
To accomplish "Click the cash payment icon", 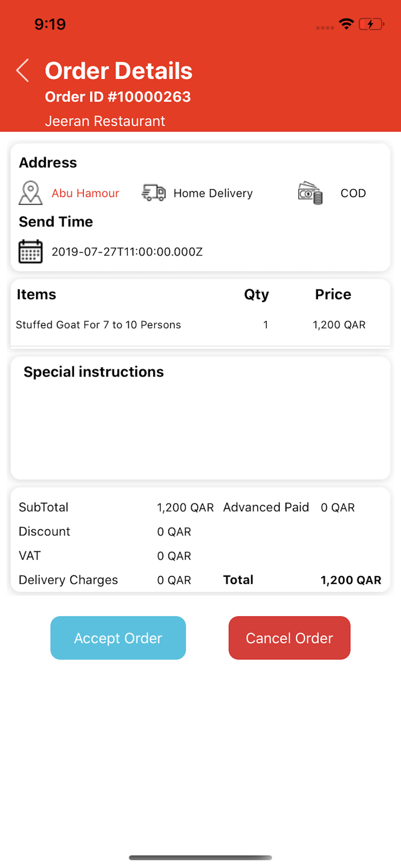I will click(310, 193).
